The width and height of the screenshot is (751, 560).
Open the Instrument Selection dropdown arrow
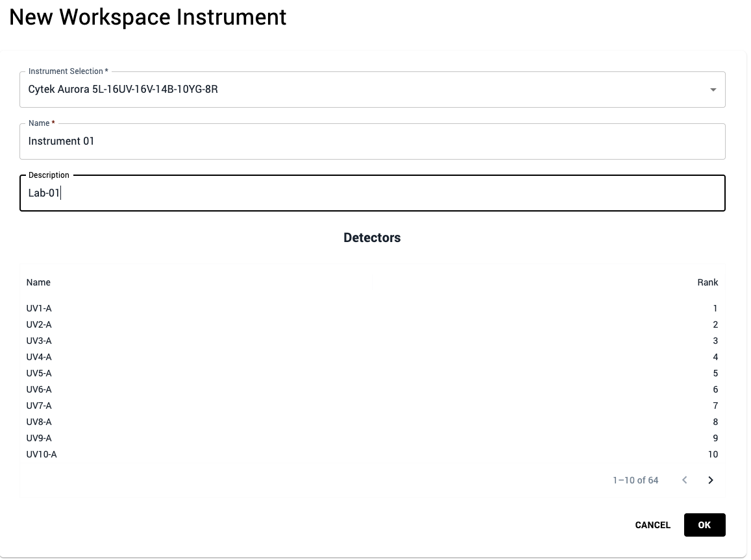coord(713,90)
